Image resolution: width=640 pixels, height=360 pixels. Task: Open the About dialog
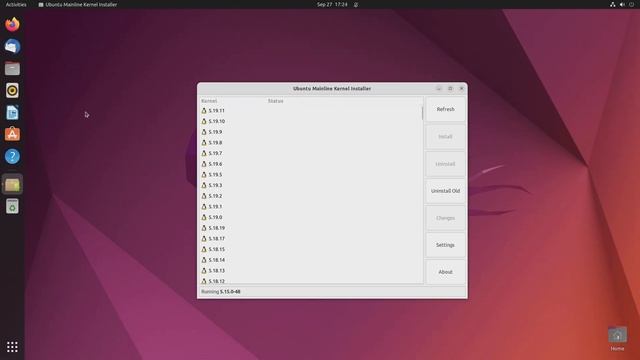pos(445,272)
